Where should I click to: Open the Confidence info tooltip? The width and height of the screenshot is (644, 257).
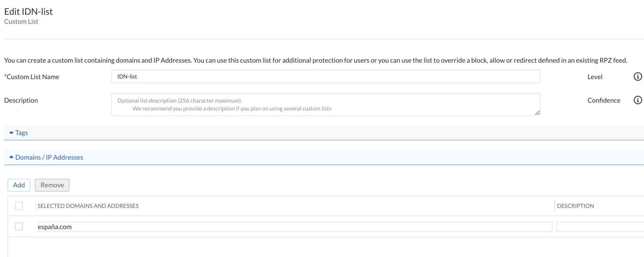(638, 100)
